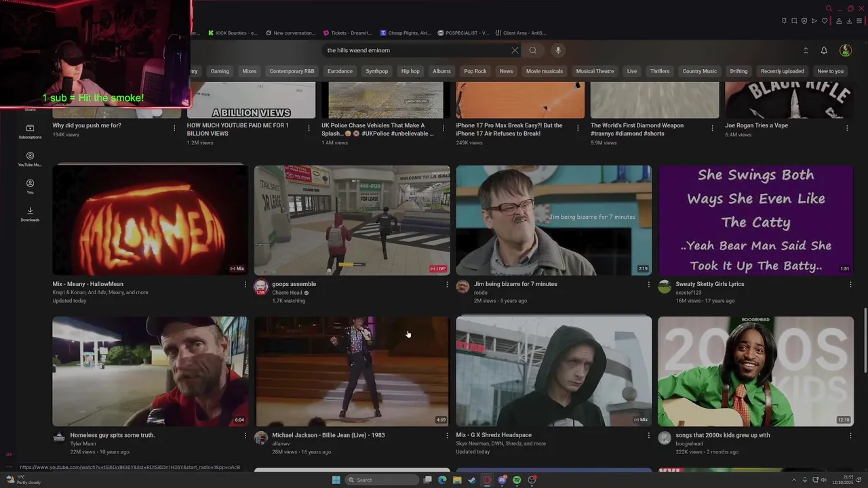Open Cheeto Head channel avatar
The width and height of the screenshot is (868, 488).
pyautogui.click(x=260, y=287)
